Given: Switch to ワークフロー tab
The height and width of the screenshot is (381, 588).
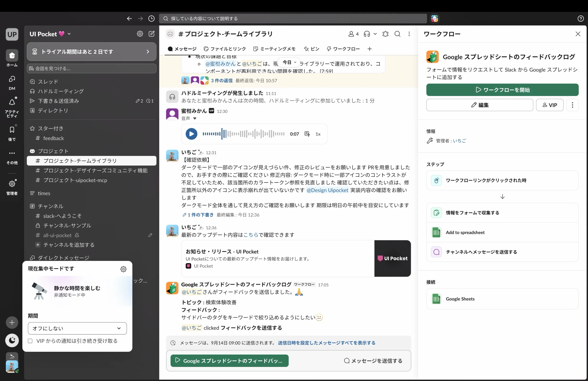Looking at the screenshot, I should coord(343,49).
